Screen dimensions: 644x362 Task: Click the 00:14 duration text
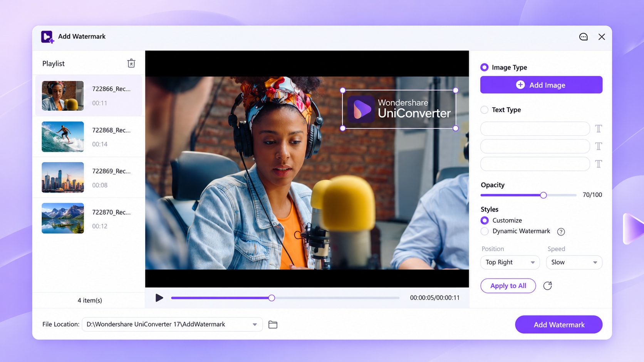point(100,144)
